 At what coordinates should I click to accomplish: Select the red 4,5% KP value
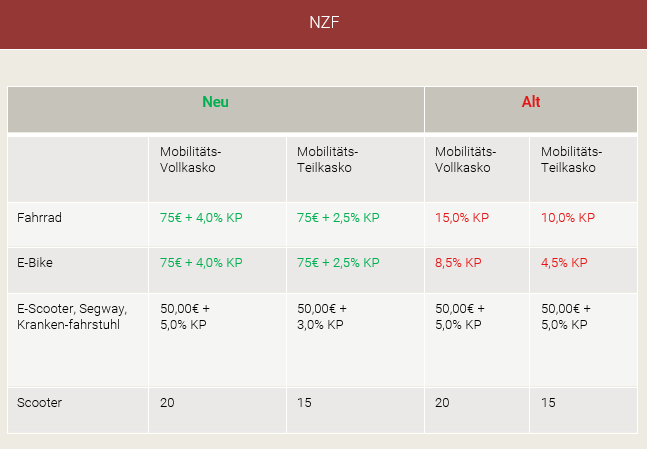[x=564, y=263]
